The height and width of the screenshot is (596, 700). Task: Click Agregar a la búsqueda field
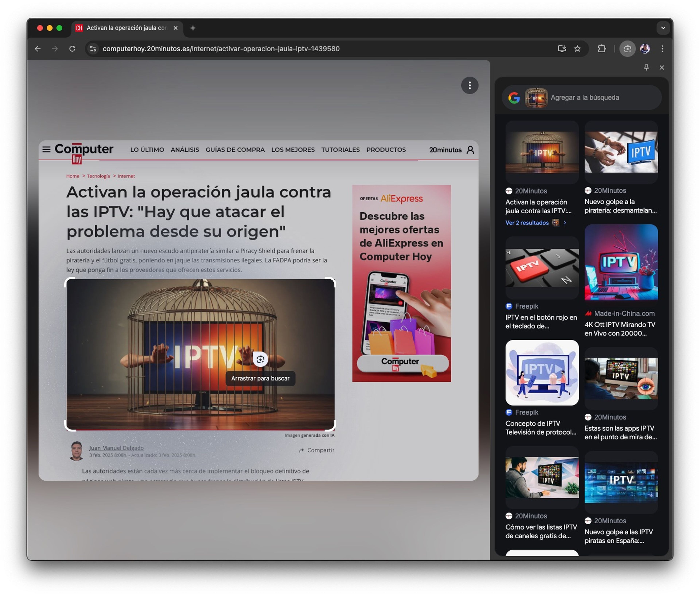point(585,98)
